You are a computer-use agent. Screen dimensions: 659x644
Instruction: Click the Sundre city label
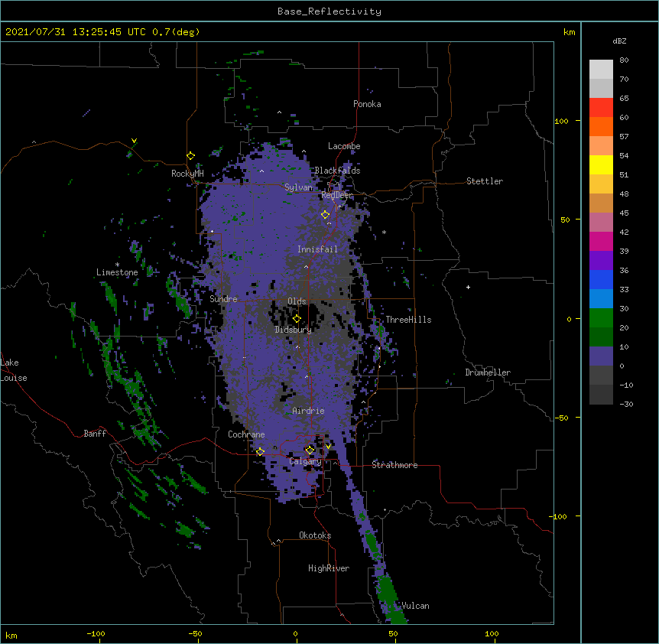[223, 299]
